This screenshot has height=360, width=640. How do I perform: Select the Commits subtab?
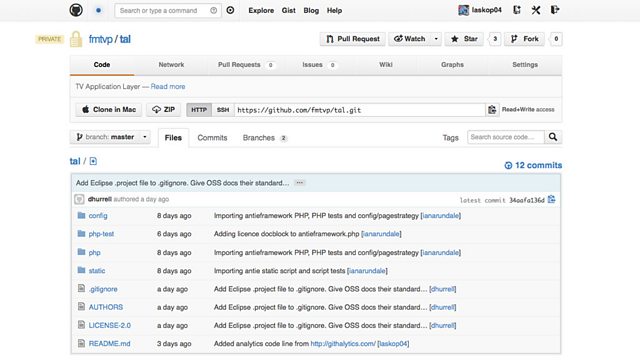tap(212, 138)
